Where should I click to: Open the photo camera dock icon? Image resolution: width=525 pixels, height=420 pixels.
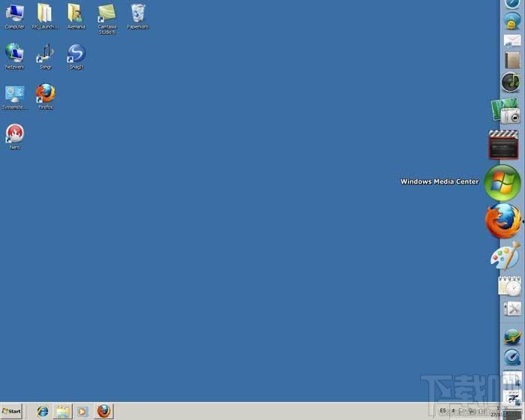point(506,110)
